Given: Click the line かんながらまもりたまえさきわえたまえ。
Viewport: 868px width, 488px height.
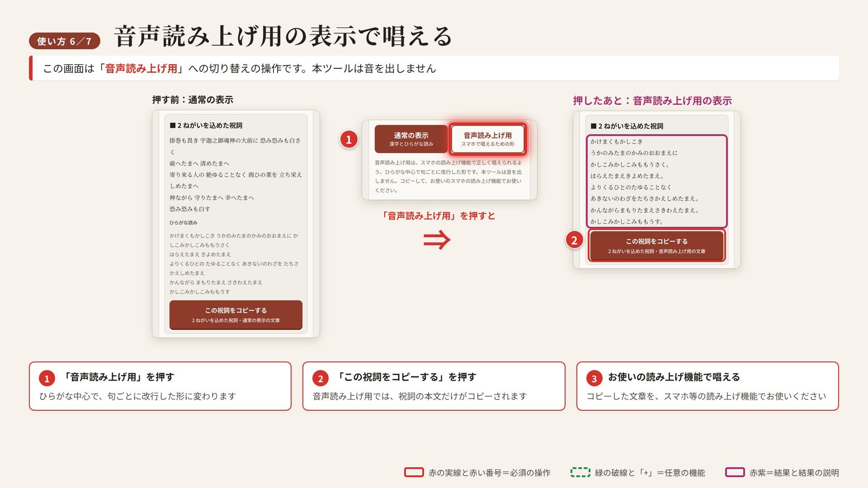Looking at the screenshot, I should (x=645, y=211).
